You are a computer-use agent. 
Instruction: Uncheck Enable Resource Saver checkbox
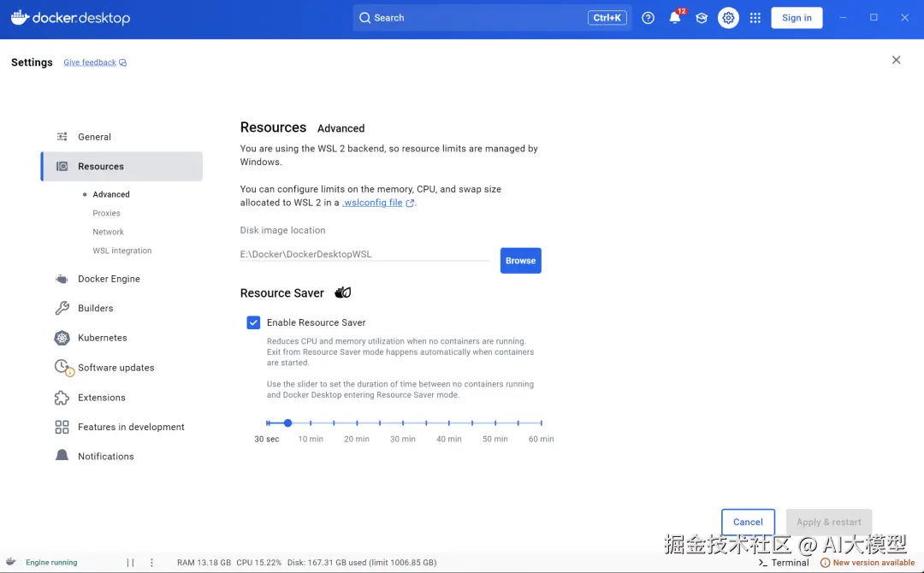point(253,322)
